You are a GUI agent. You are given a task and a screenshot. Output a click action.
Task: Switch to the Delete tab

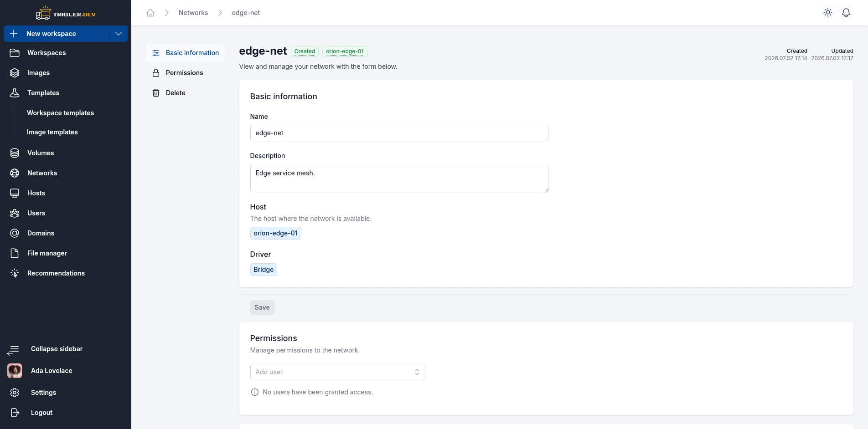(185, 93)
